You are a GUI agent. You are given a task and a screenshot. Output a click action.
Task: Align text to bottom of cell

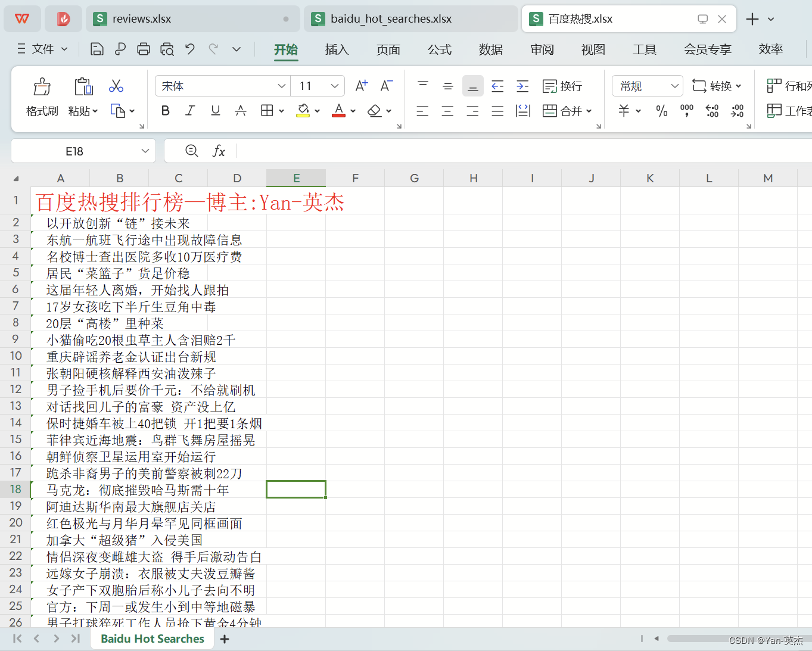(x=473, y=86)
